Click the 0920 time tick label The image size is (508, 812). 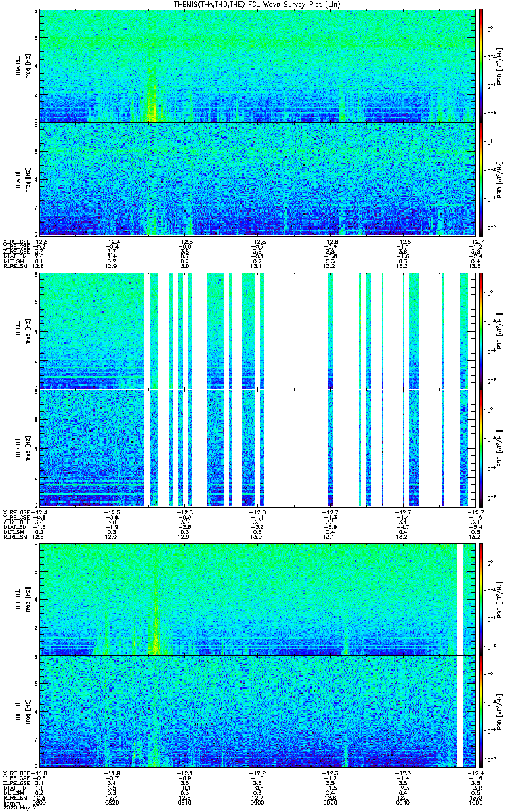(331, 803)
